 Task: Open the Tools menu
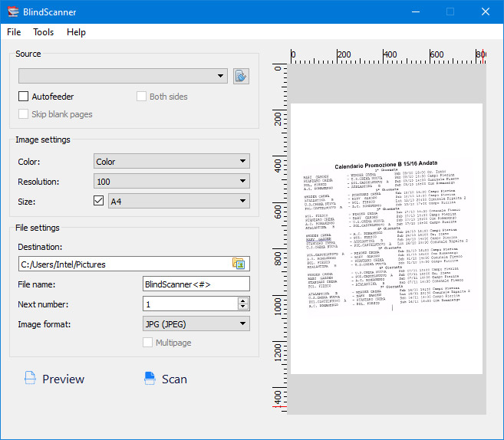coord(43,32)
